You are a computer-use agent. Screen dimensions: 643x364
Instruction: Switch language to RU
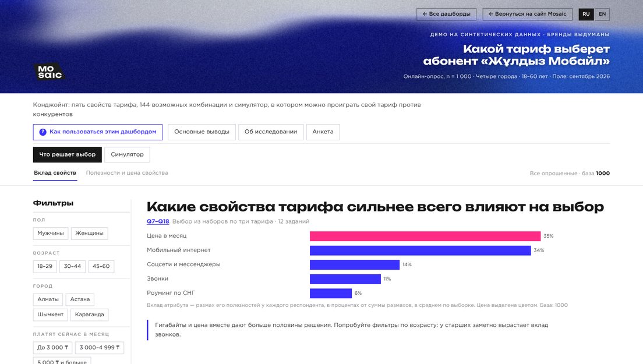pyautogui.click(x=587, y=14)
